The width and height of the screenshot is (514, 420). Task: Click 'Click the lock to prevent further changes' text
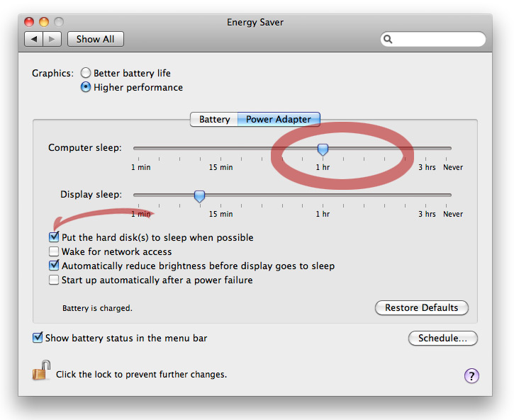pyautogui.click(x=141, y=374)
